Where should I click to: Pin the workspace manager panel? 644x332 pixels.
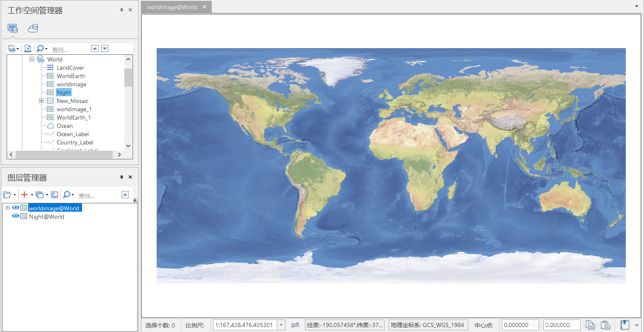coord(121,10)
